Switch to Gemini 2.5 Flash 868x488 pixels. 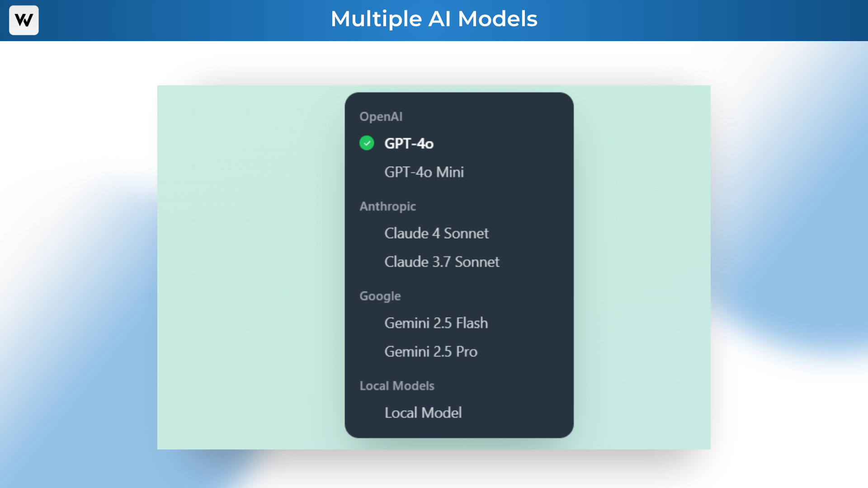coord(436,323)
